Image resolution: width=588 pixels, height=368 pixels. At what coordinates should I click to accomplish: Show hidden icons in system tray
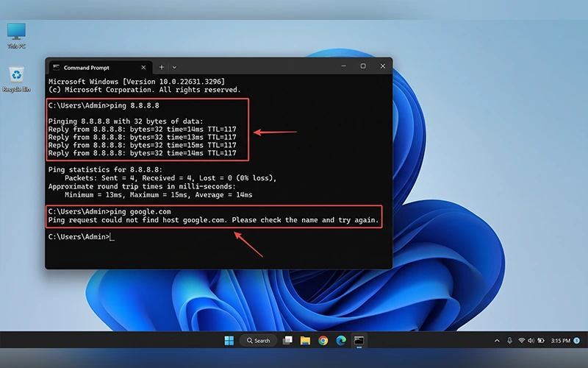click(497, 341)
